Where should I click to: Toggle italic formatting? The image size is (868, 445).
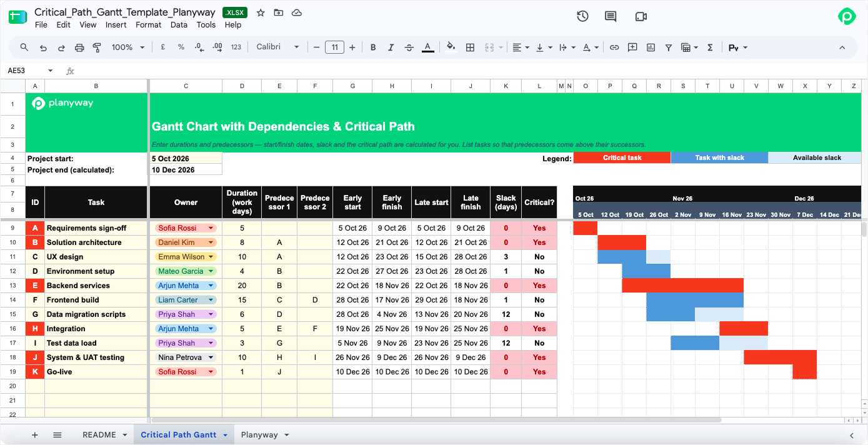point(391,47)
